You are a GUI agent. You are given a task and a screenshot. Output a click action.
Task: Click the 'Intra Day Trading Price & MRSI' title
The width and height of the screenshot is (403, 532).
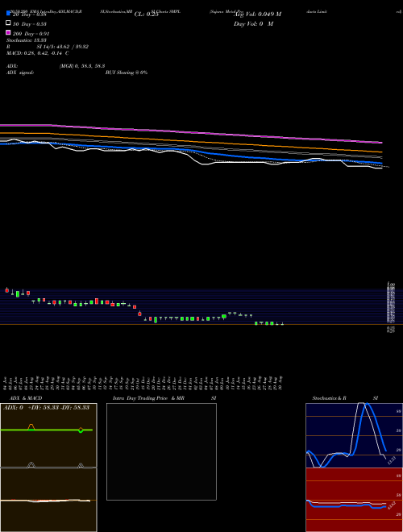click(x=164, y=398)
